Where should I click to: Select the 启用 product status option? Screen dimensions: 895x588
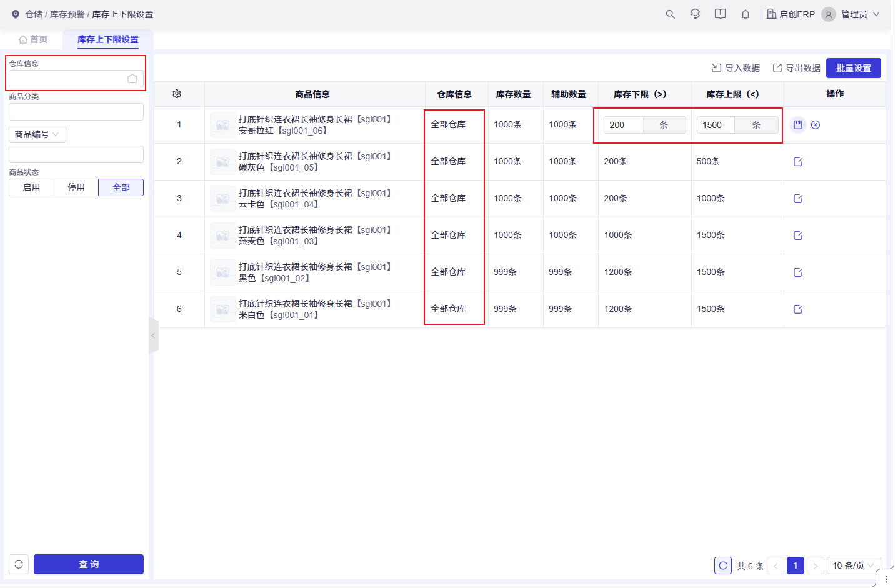31,187
